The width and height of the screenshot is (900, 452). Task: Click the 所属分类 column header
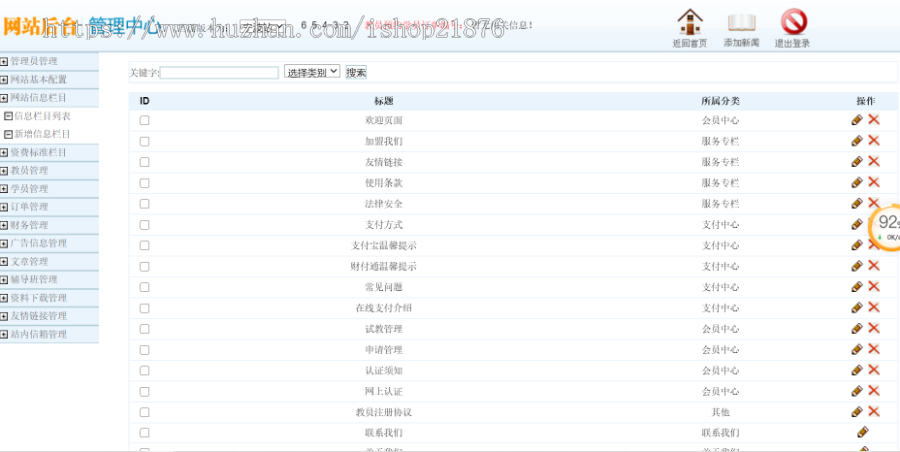pyautogui.click(x=720, y=101)
